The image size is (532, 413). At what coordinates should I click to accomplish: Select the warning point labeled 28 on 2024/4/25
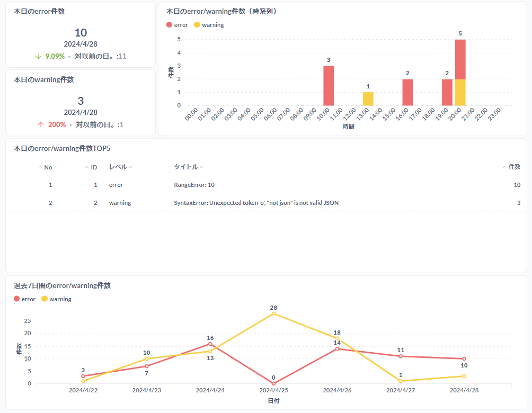tap(273, 313)
